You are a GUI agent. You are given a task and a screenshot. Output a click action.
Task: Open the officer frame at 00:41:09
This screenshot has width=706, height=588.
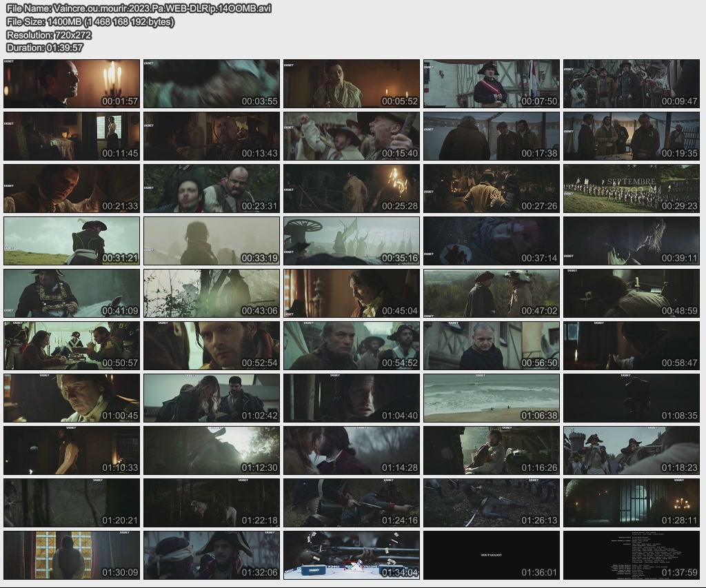click(x=72, y=293)
